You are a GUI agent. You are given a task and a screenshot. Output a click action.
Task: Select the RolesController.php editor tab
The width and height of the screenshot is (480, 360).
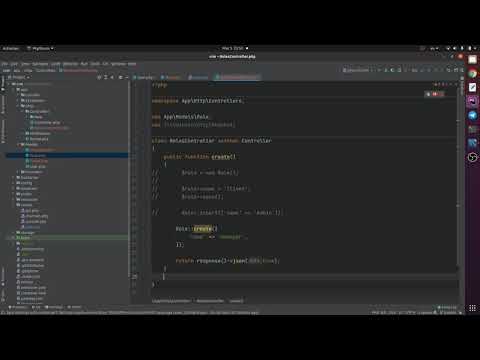(237, 77)
